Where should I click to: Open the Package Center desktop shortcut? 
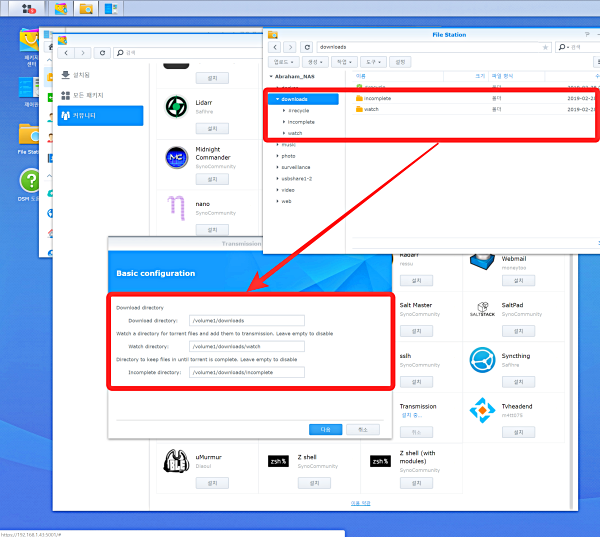coord(30,47)
